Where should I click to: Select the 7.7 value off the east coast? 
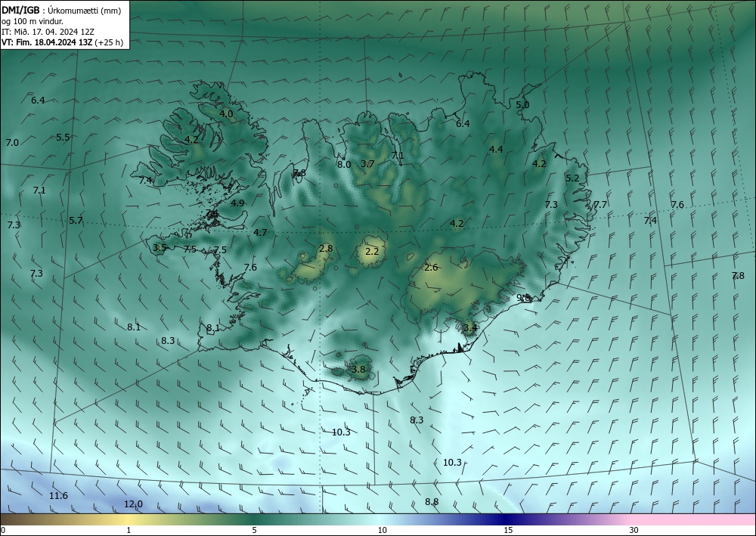click(x=600, y=205)
